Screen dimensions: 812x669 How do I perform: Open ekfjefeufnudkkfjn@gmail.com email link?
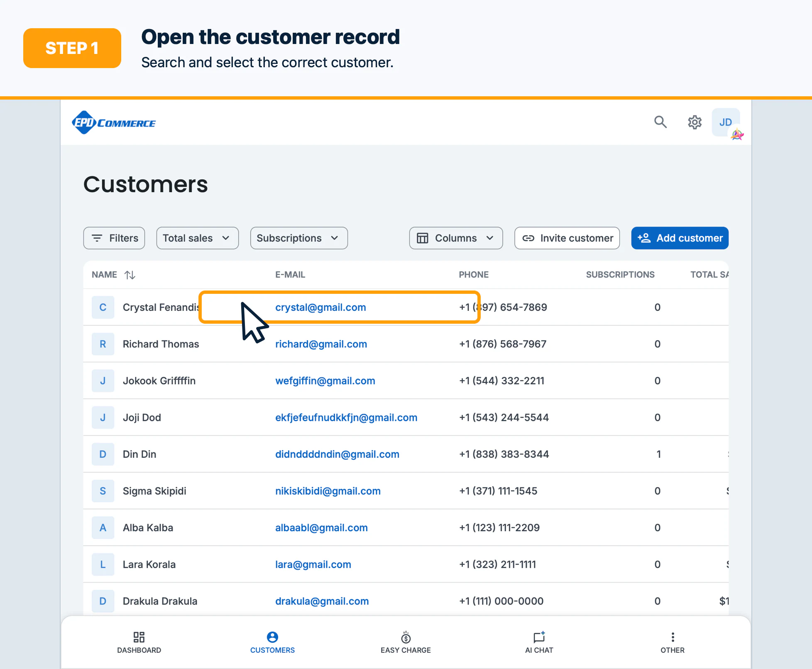pos(346,418)
